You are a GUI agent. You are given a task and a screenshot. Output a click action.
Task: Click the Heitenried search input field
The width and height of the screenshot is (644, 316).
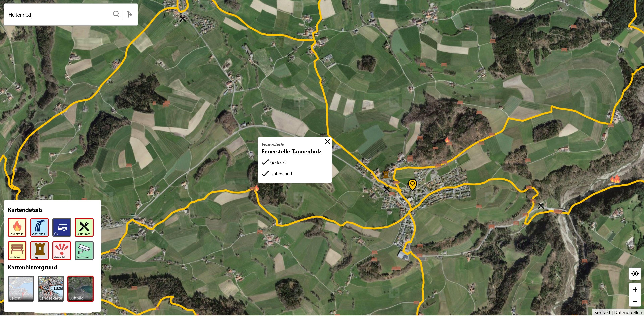[x=59, y=14]
